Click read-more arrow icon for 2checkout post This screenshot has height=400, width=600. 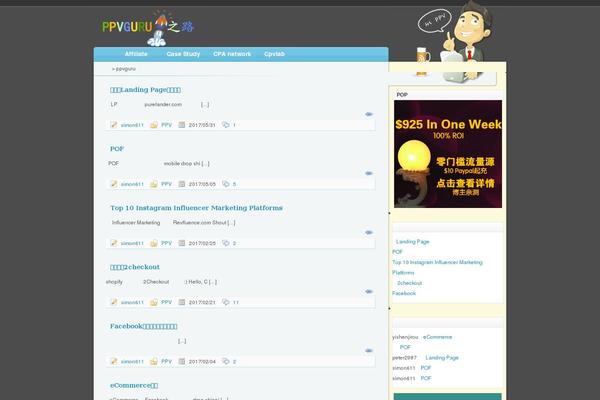click(368, 291)
